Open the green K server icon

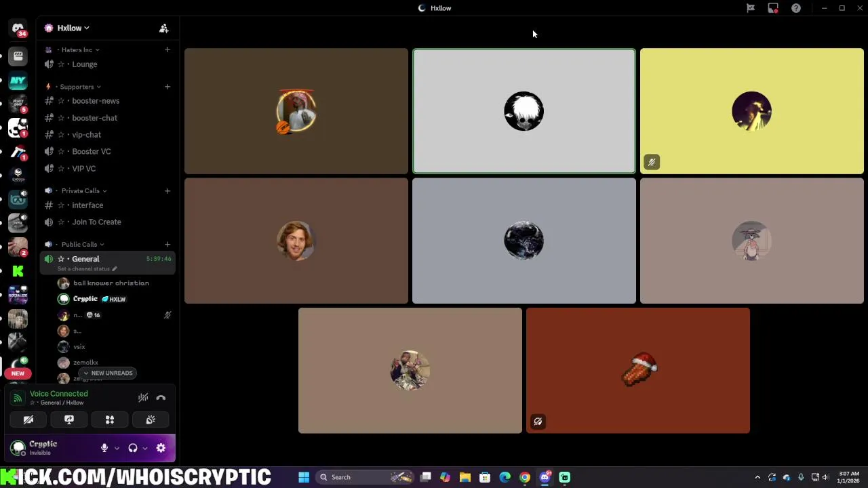tap(18, 271)
